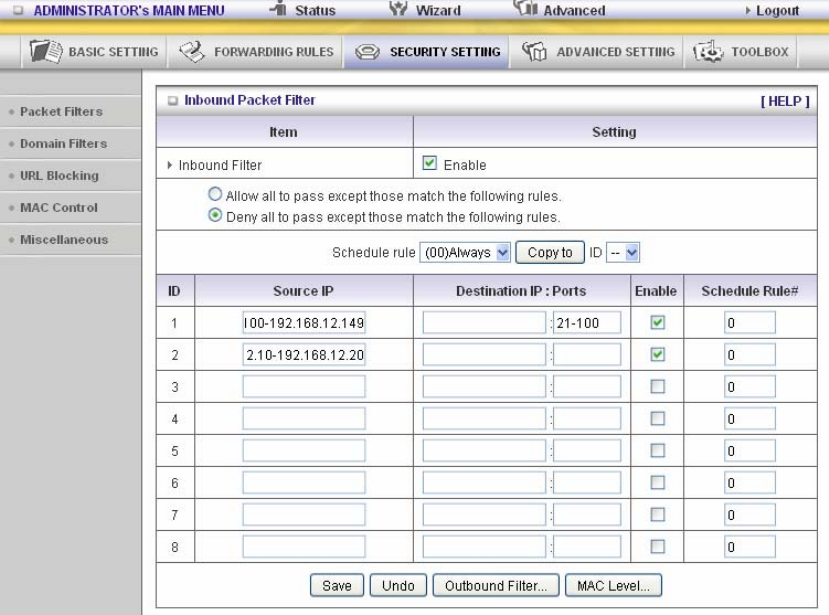This screenshot has width=829, height=615.
Task: Click the Source IP field for rule 3
Action: (x=303, y=387)
